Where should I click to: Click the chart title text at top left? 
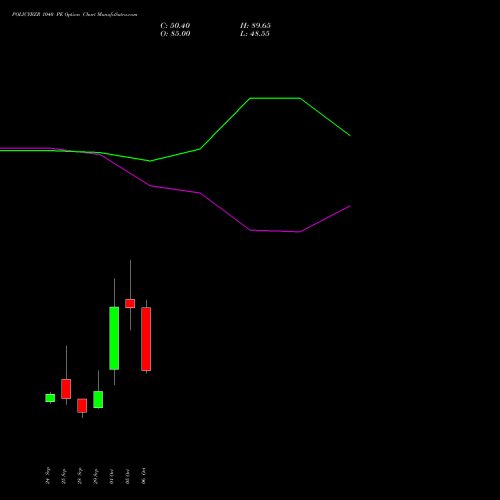coord(74,15)
